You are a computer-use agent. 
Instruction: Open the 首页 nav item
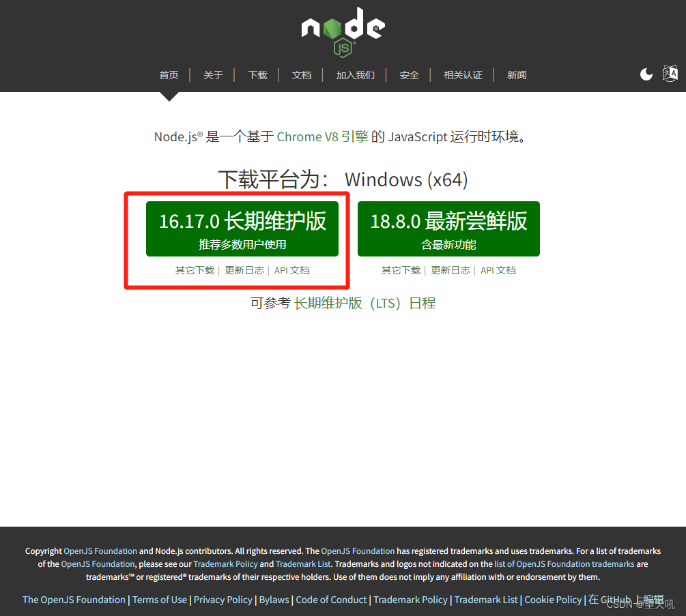coord(169,75)
